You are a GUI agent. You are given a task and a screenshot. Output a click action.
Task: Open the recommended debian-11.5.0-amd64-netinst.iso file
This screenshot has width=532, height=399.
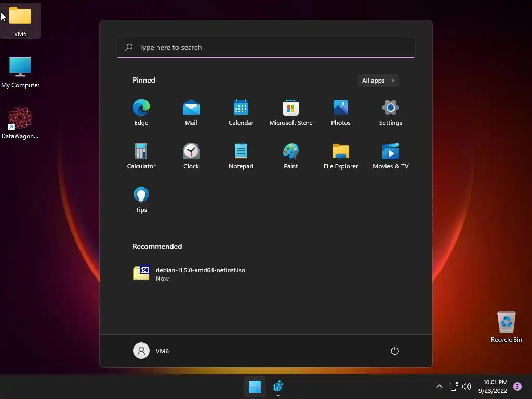189,274
